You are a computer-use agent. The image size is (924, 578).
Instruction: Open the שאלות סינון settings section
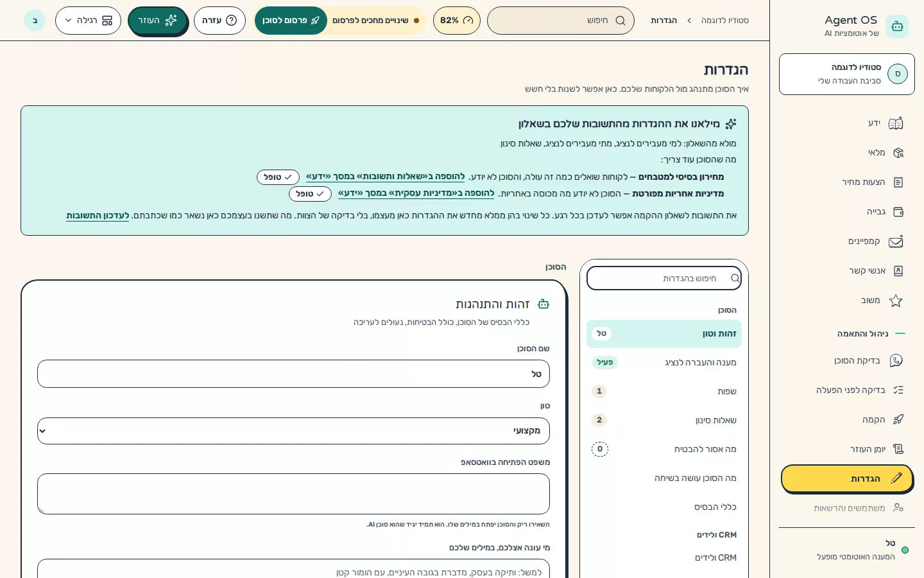[x=664, y=421]
